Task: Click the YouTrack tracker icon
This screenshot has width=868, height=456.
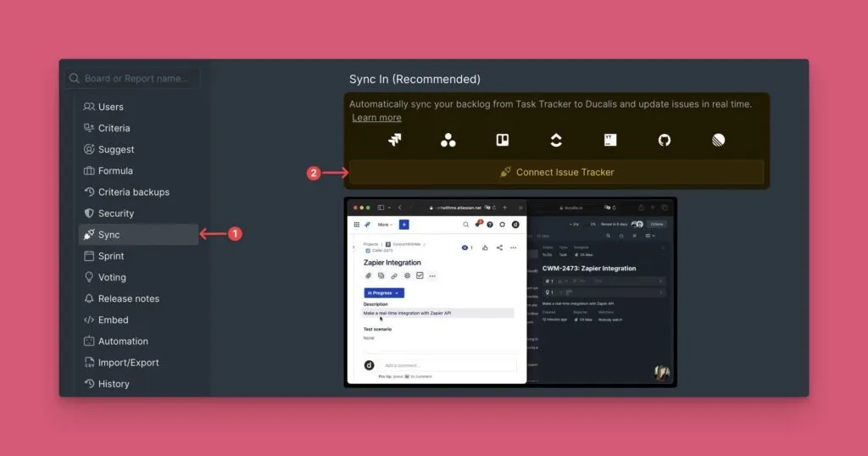Action: (610, 141)
